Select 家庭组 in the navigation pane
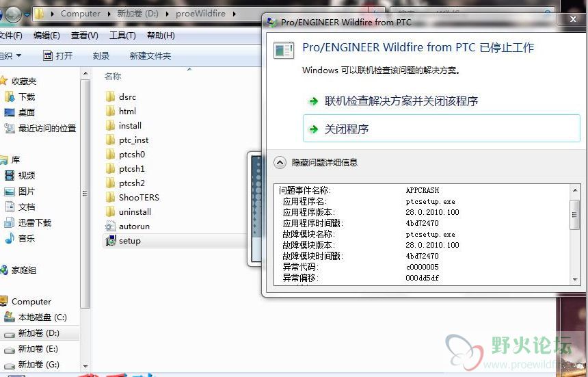Viewport: 588px width, 377px height. (x=24, y=270)
